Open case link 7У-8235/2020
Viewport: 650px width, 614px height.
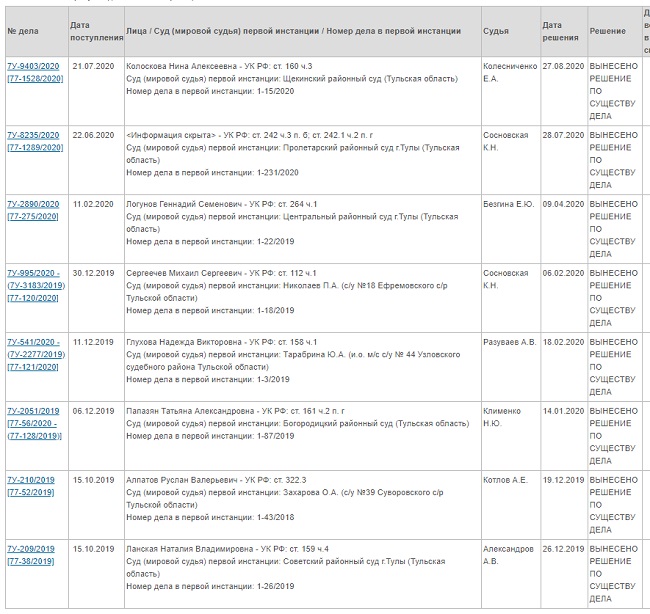pos(33,134)
